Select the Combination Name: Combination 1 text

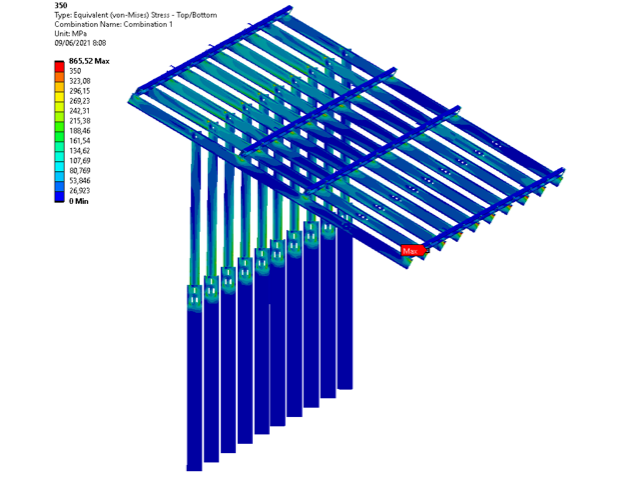pyautogui.click(x=113, y=24)
